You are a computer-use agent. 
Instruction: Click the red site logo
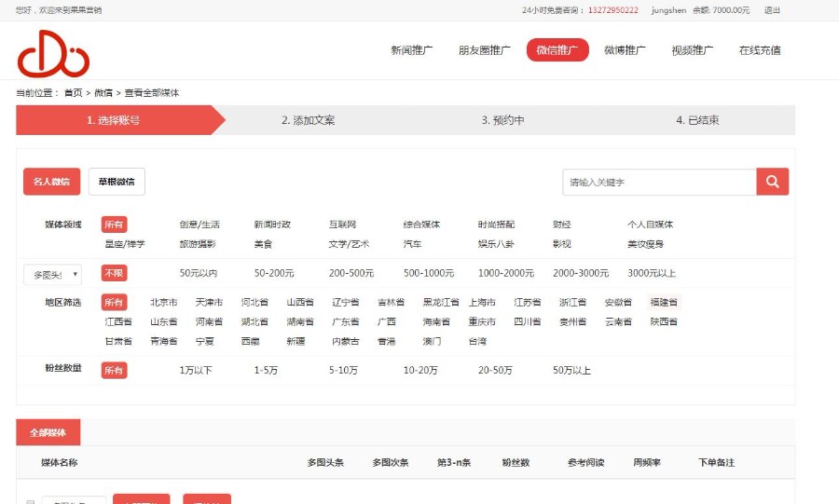53,53
